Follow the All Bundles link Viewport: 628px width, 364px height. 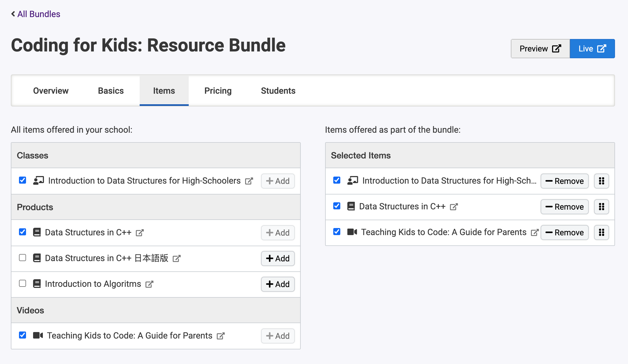[x=39, y=14]
